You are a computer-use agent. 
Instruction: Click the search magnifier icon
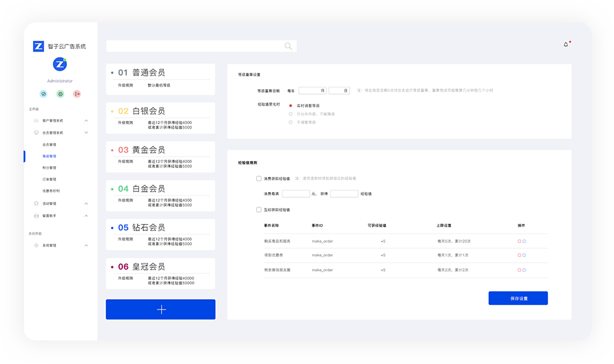(289, 46)
